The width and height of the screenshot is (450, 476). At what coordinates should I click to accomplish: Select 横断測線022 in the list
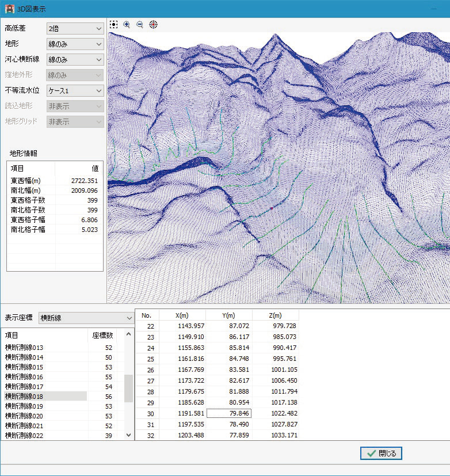click(24, 436)
